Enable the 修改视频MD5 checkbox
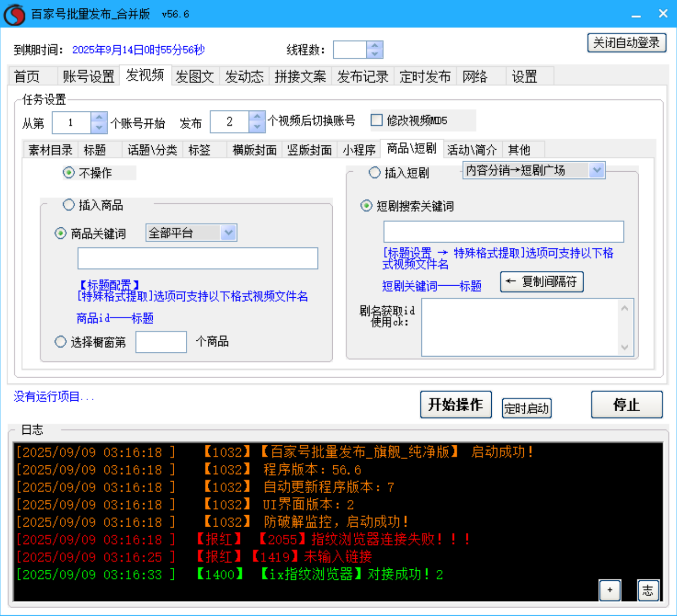This screenshot has width=677, height=616. click(376, 120)
